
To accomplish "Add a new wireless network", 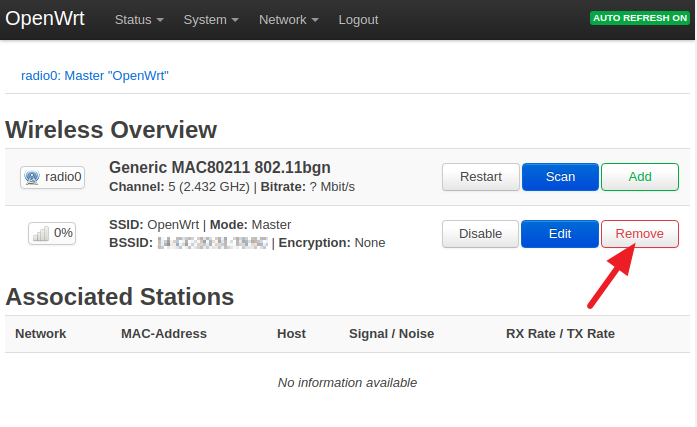I will pyautogui.click(x=640, y=177).
